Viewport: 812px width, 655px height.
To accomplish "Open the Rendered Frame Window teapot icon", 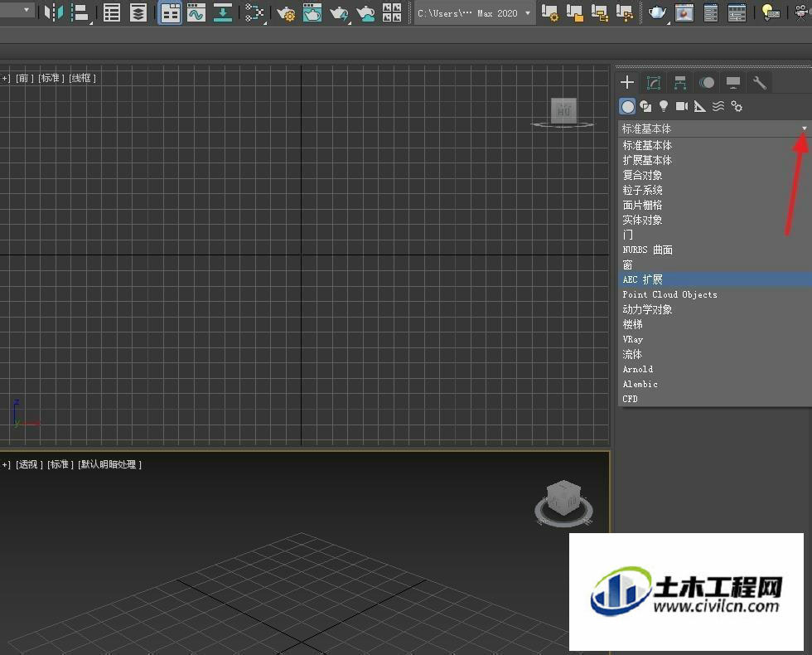I will tap(312, 12).
